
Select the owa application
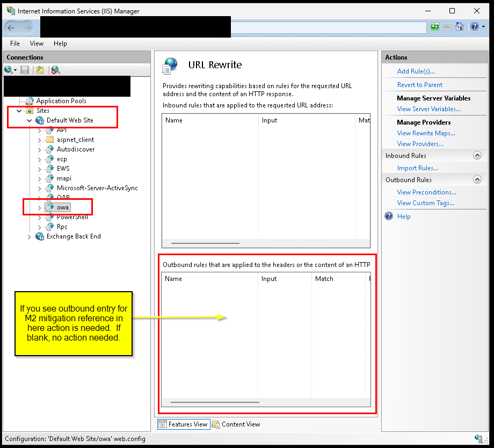pos(63,207)
